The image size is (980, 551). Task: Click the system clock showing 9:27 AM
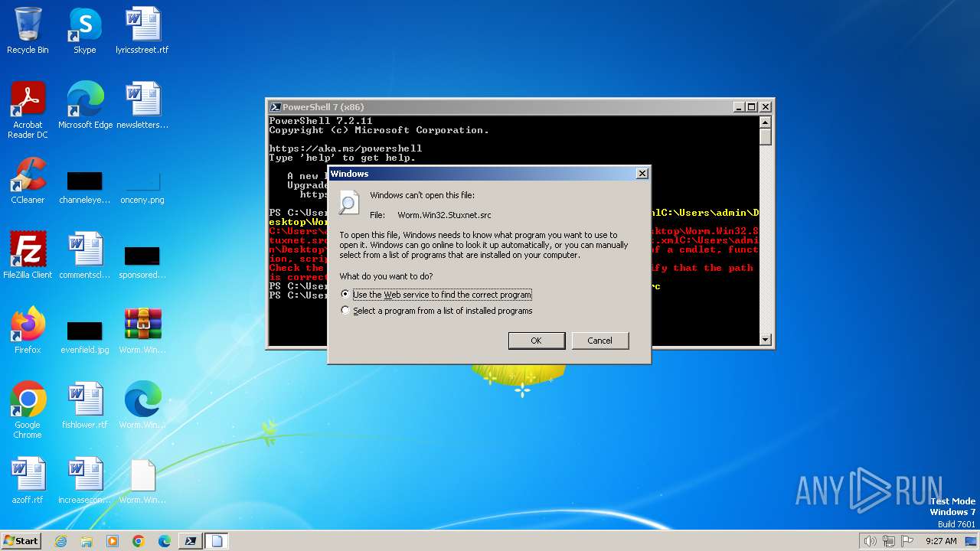[941, 541]
